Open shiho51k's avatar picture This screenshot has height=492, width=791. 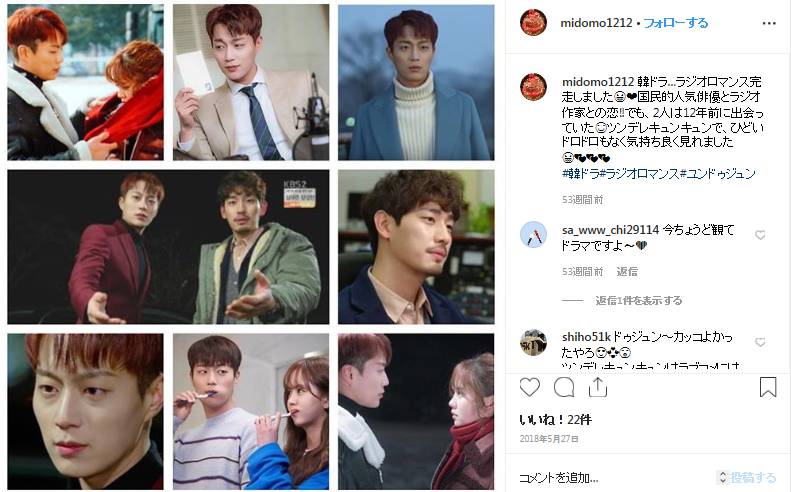coord(533,342)
